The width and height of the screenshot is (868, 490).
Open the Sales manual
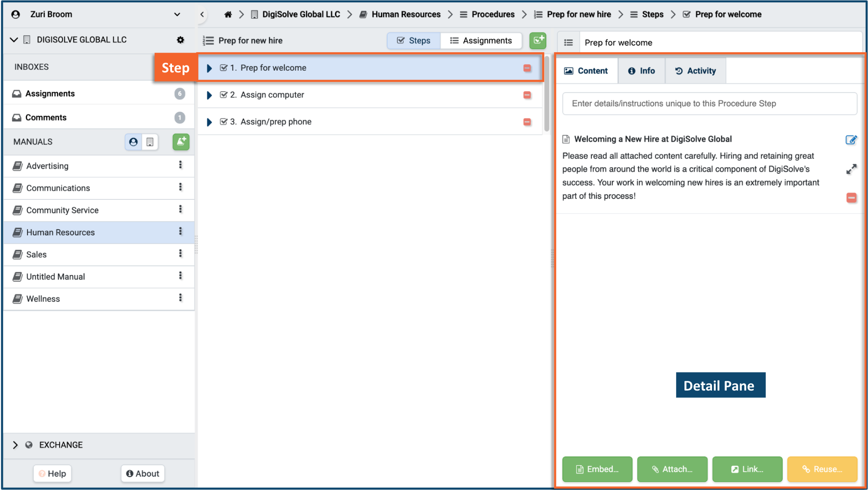[36, 254]
